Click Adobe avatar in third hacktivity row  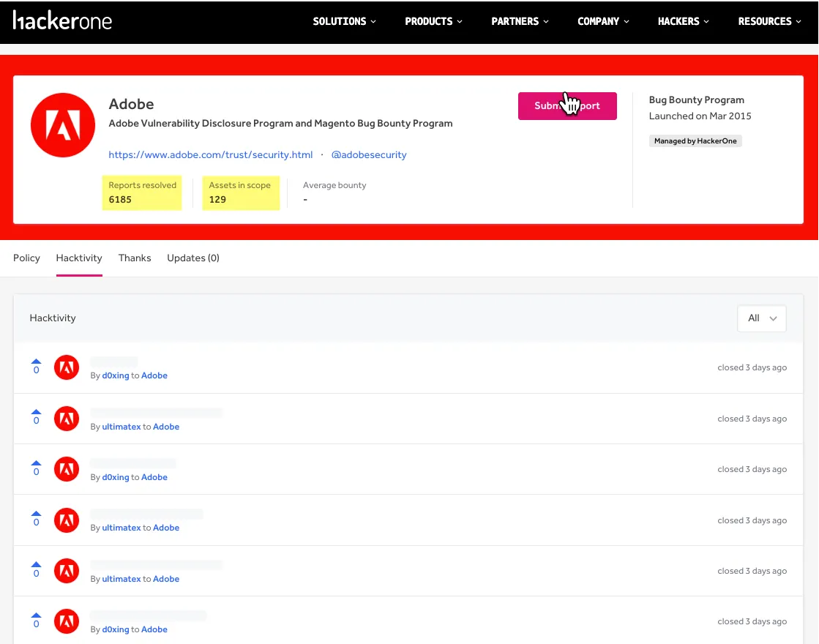tap(67, 469)
